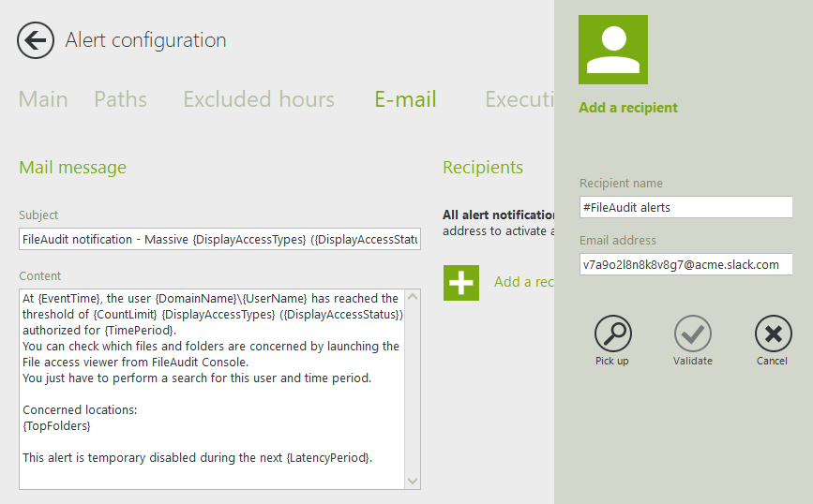
Task: Click the back arrow icon
Action: click(x=36, y=40)
